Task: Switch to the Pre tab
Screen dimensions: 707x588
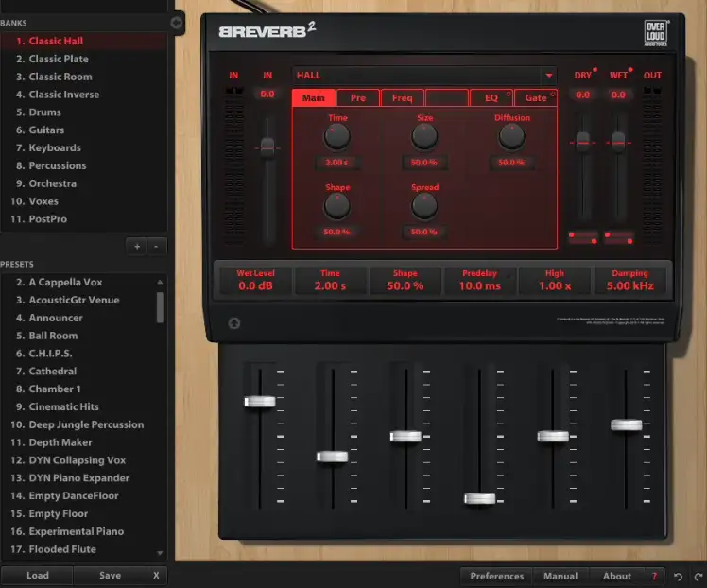Action: 358,98
